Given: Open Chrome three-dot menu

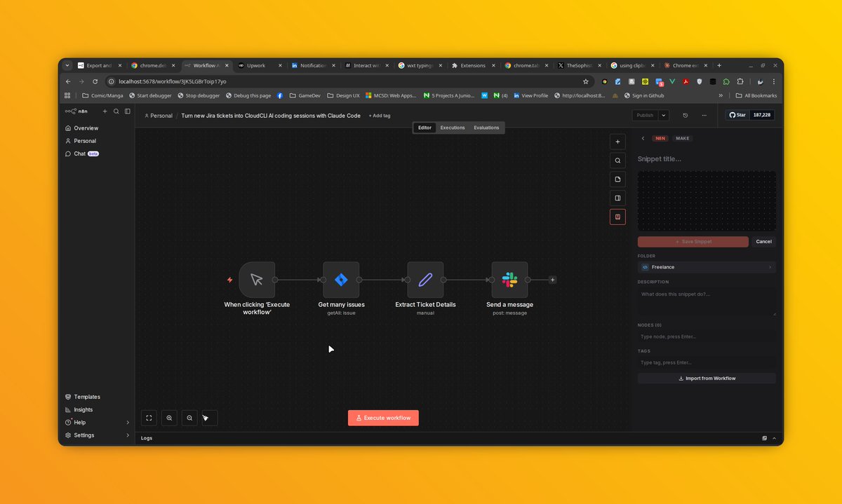Looking at the screenshot, I should coord(773,81).
